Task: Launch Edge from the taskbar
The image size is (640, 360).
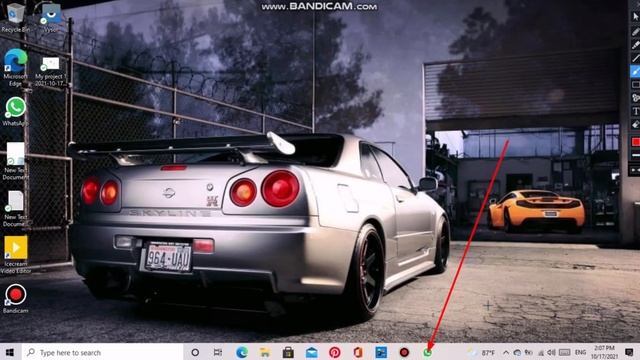Action: pyautogui.click(x=242, y=352)
